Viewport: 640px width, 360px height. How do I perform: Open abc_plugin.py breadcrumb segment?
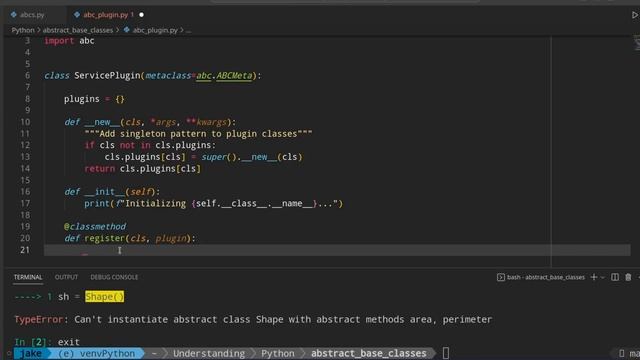[155, 30]
